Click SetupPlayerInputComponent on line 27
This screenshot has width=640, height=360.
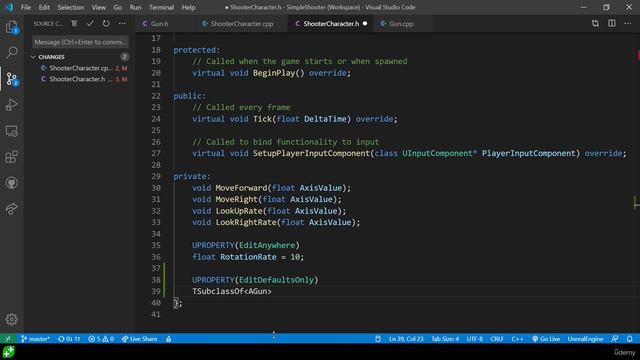click(311, 153)
